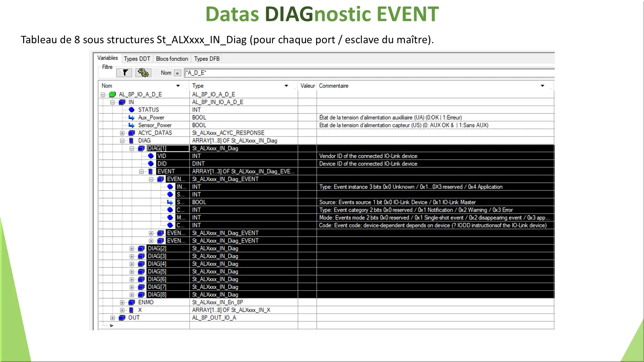Screen dimensions: 644x362
Task: Click the filter funnel button
Action: click(125, 73)
